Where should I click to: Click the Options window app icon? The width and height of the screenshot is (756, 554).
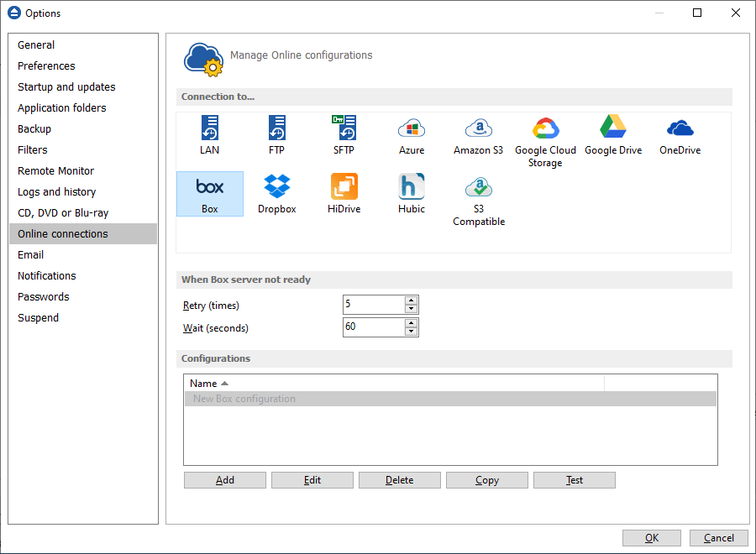point(14,13)
